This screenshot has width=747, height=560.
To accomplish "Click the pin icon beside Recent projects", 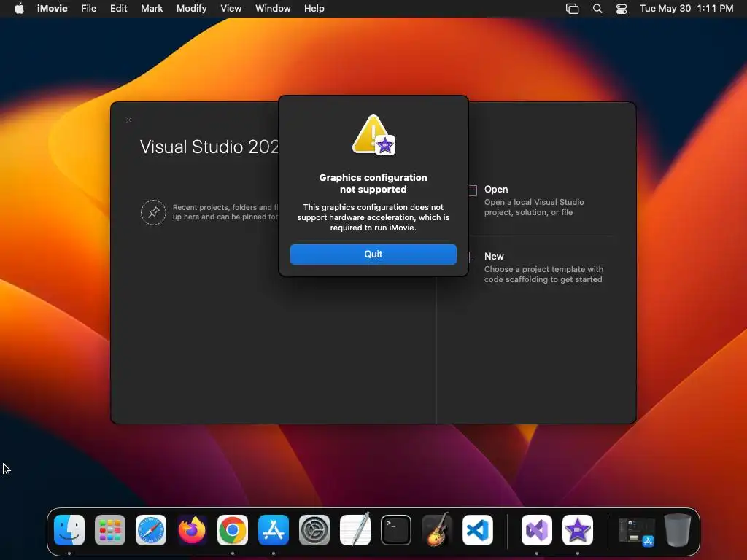I will (153, 212).
